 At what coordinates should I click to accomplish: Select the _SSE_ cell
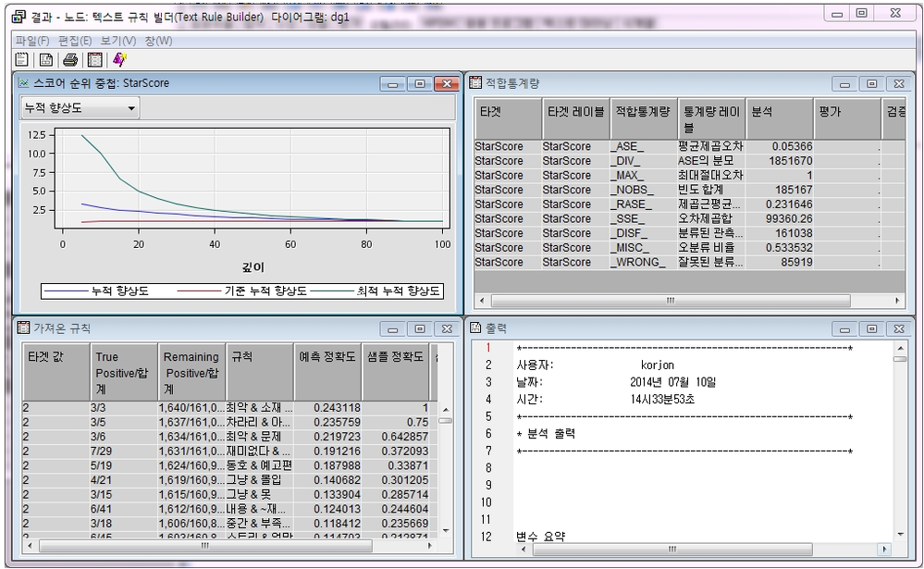coord(644,218)
